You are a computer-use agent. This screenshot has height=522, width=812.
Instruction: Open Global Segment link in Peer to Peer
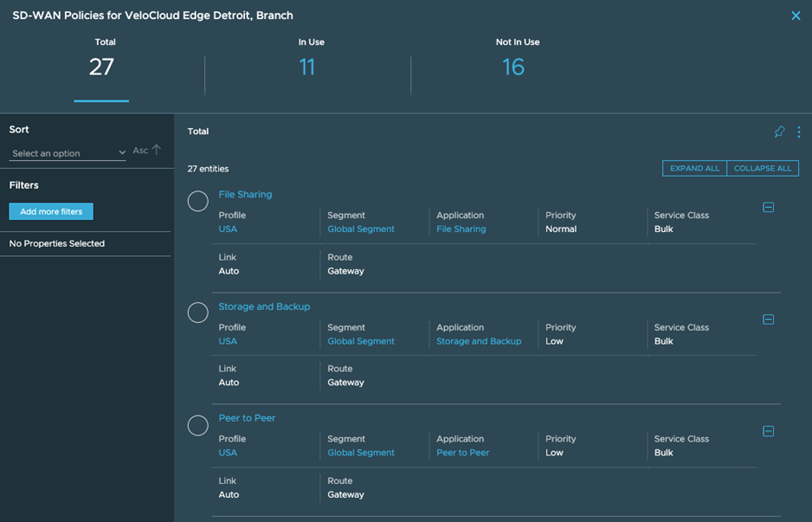point(361,453)
